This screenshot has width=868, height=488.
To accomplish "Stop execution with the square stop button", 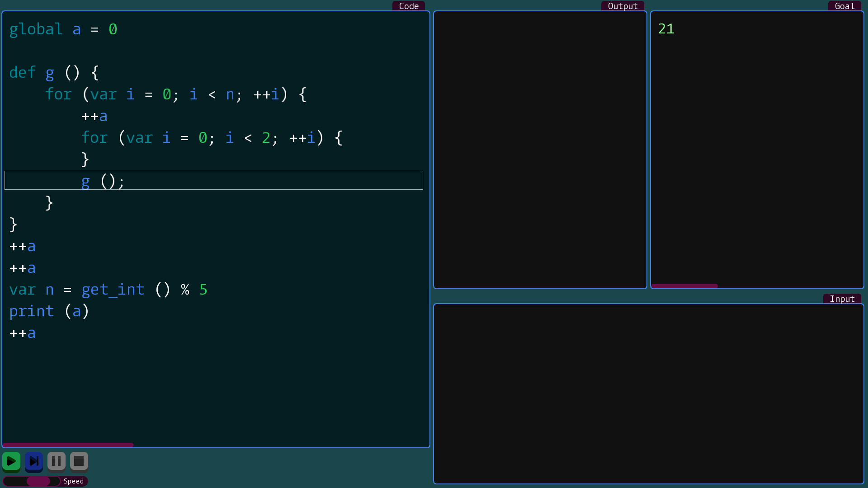I will (79, 461).
